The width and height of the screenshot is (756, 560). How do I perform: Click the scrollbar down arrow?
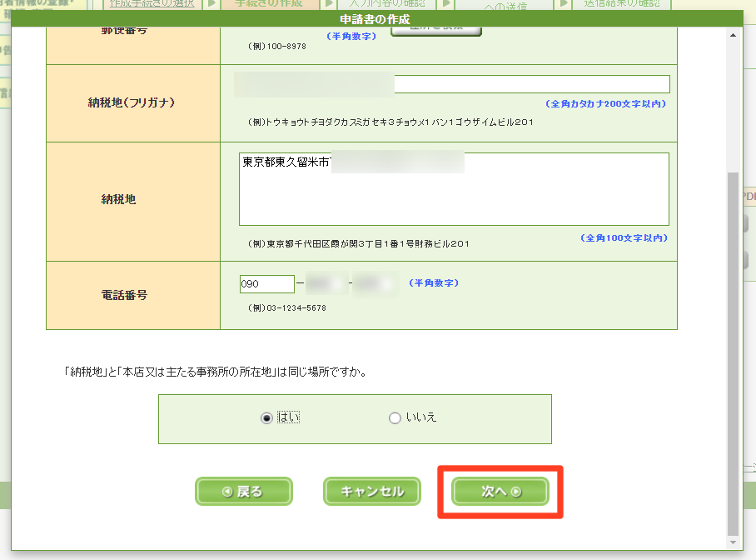(733, 543)
